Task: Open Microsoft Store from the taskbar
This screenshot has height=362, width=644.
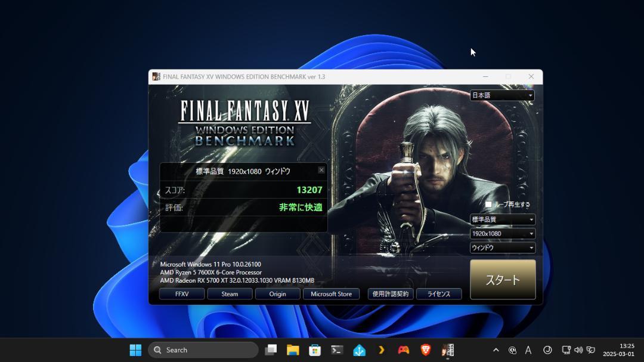Action: click(x=315, y=350)
